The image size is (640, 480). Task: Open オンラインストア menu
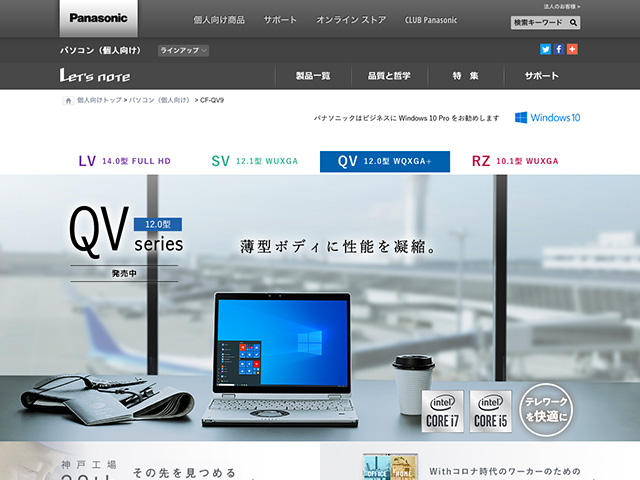[x=351, y=20]
